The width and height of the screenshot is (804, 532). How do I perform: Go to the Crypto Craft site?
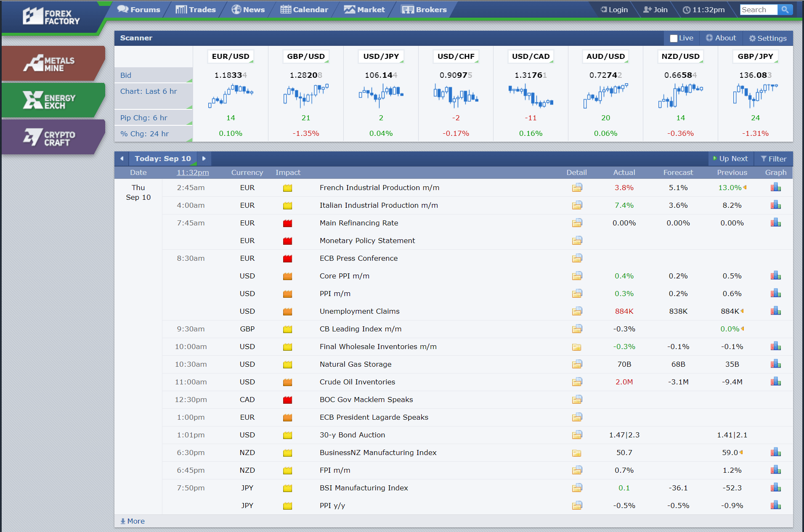click(x=53, y=137)
